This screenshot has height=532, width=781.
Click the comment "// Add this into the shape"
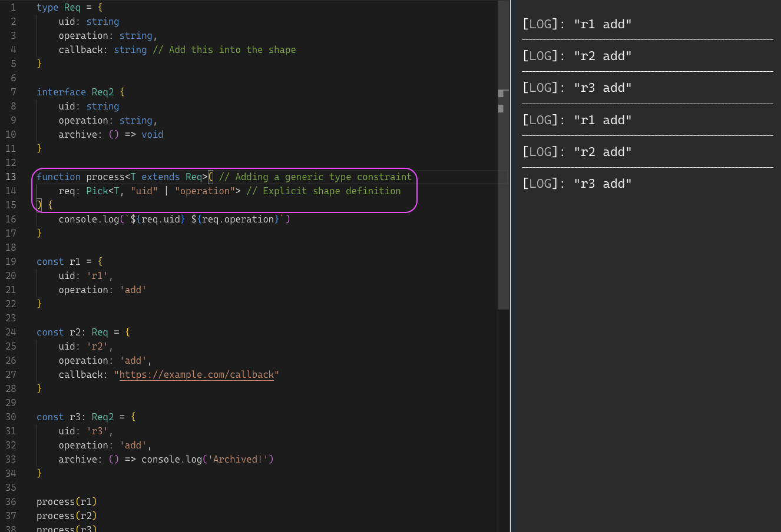224,49
